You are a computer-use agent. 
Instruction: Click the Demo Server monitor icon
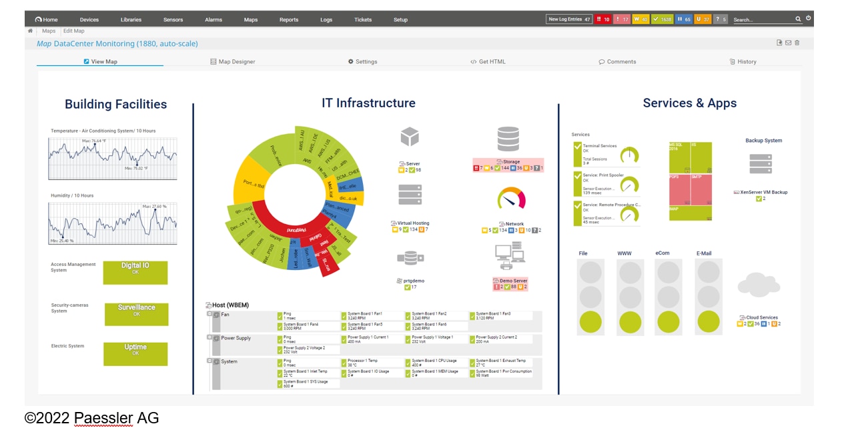click(509, 254)
